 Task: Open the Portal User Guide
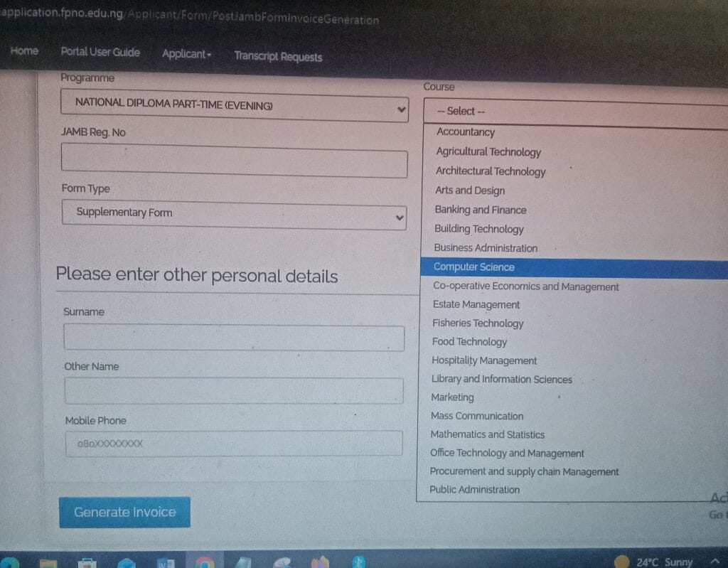(100, 53)
